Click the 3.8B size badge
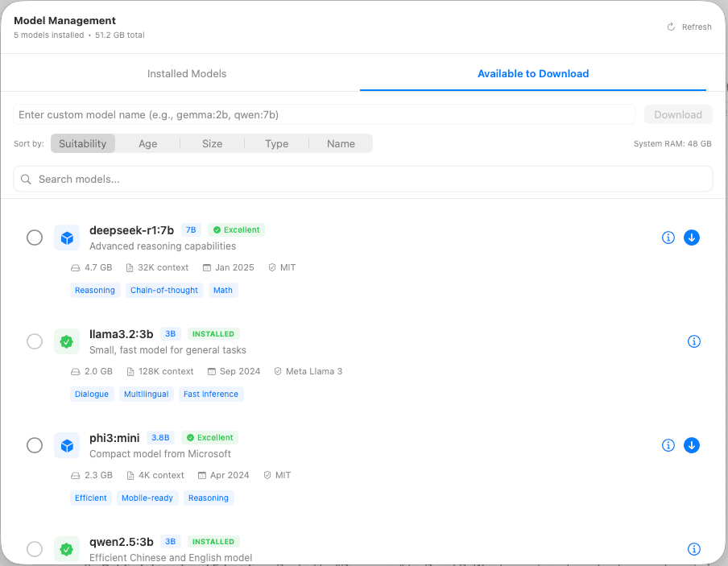 coord(160,437)
